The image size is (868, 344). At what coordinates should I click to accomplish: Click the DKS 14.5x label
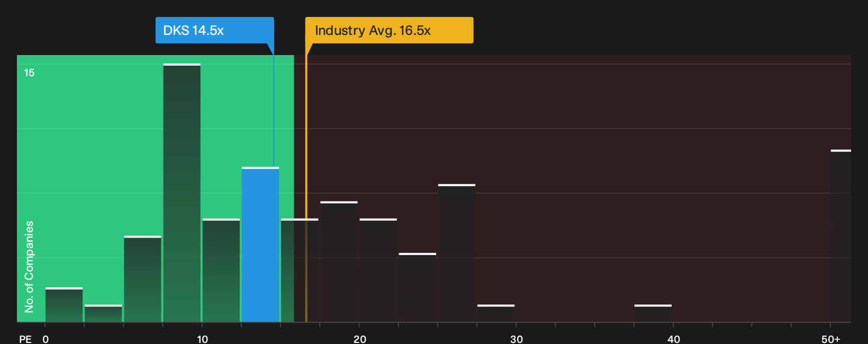pyautogui.click(x=214, y=30)
